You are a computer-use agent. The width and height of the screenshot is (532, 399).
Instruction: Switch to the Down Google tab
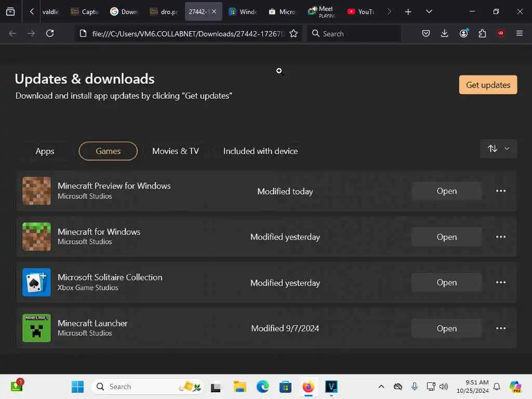point(124,11)
